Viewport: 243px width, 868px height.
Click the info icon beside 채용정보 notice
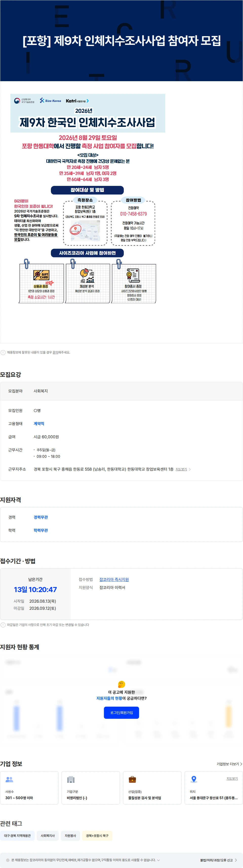[3, 353]
